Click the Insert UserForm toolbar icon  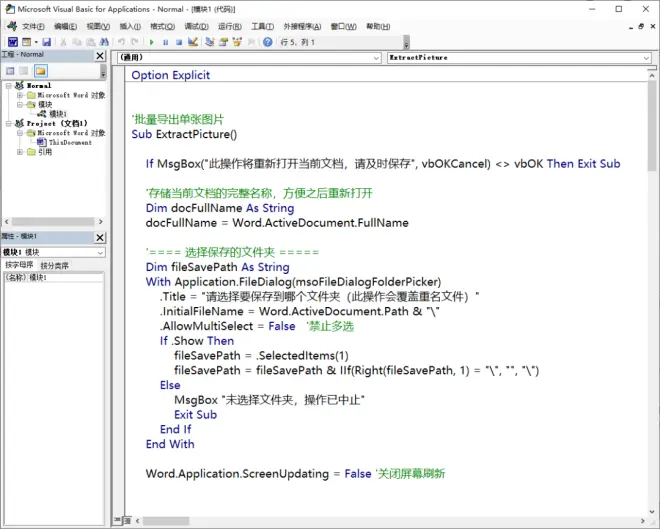point(27,42)
